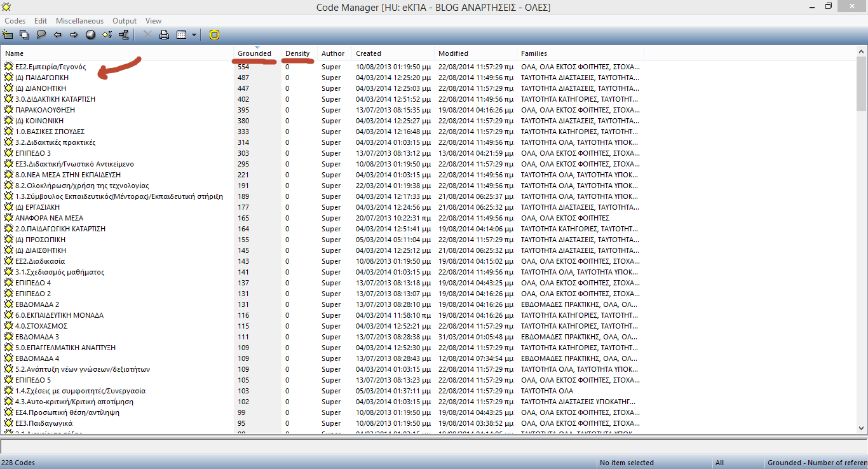Select code 1.3.Σύμβουλος Εκπαιδευτικός(Μέντορας)/Εκπαιδευτική στήριξη
Screen dimensions: 868x469
click(x=119, y=196)
